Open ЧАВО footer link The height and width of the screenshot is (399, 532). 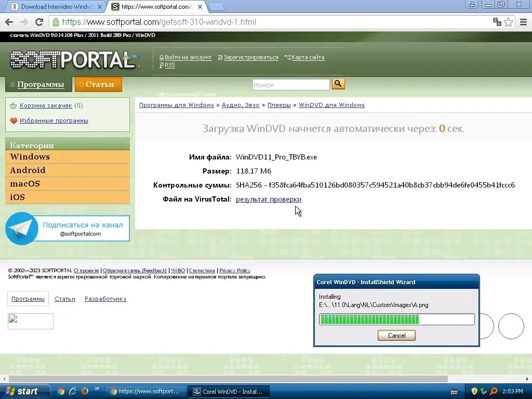(178, 270)
